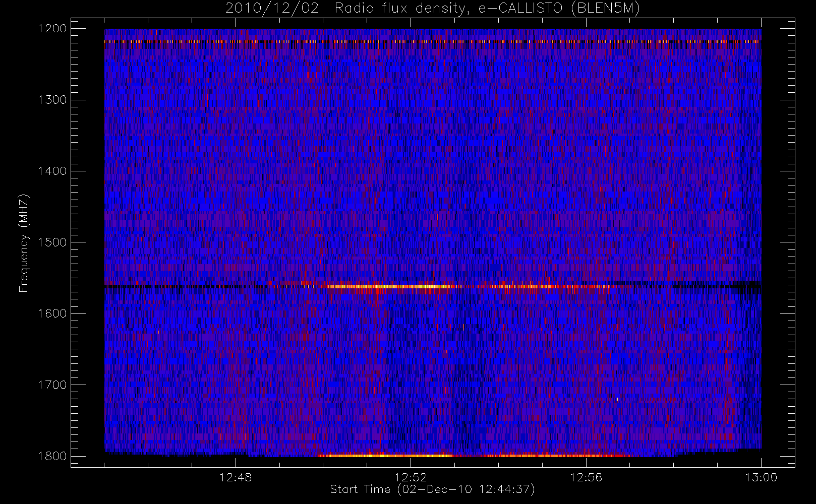816x504 pixels.
Task: Select the 'Frequency (MHz)' axis label
Action: tap(24, 243)
